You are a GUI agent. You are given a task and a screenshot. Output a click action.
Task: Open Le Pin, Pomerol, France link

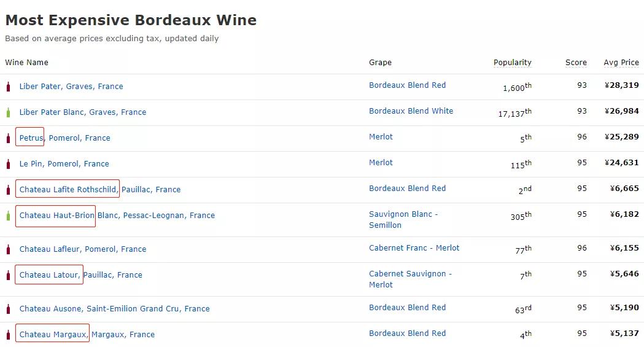click(x=64, y=164)
